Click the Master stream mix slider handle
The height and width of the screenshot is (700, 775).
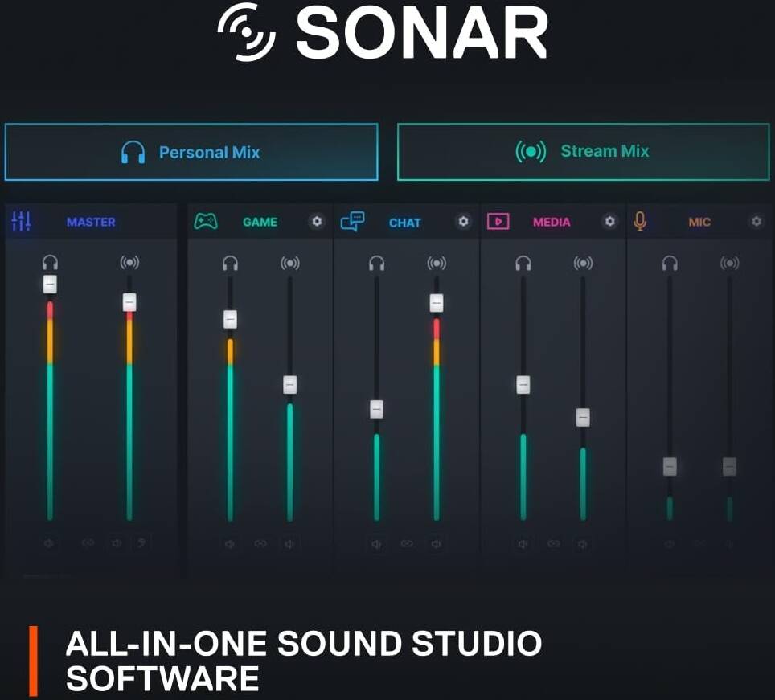(129, 302)
